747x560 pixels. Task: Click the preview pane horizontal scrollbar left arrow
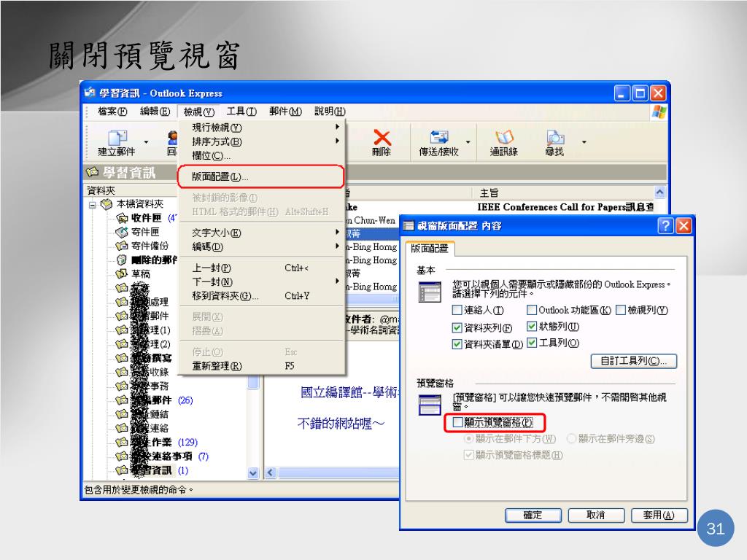(271, 472)
